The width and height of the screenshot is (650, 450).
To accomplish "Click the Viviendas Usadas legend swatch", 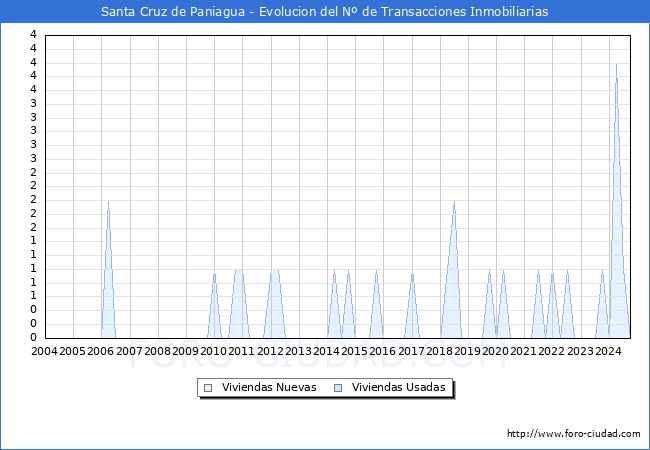I will (338, 388).
